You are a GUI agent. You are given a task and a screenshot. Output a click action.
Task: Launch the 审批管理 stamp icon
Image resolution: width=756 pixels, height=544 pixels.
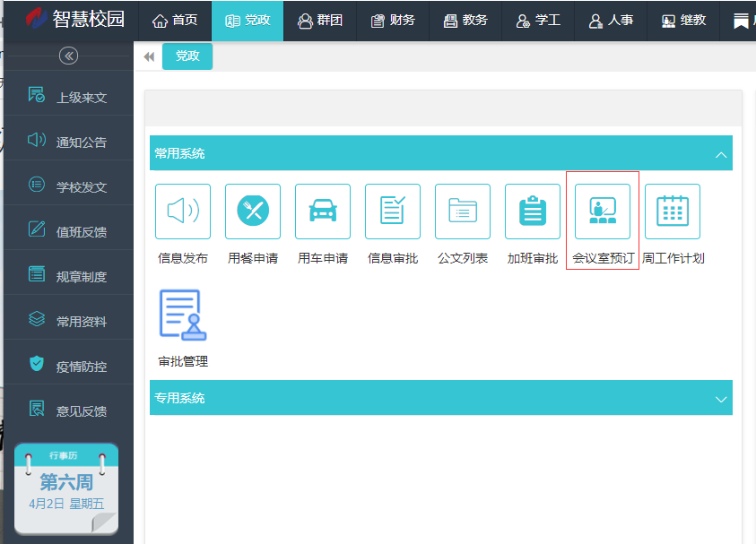[x=183, y=315]
